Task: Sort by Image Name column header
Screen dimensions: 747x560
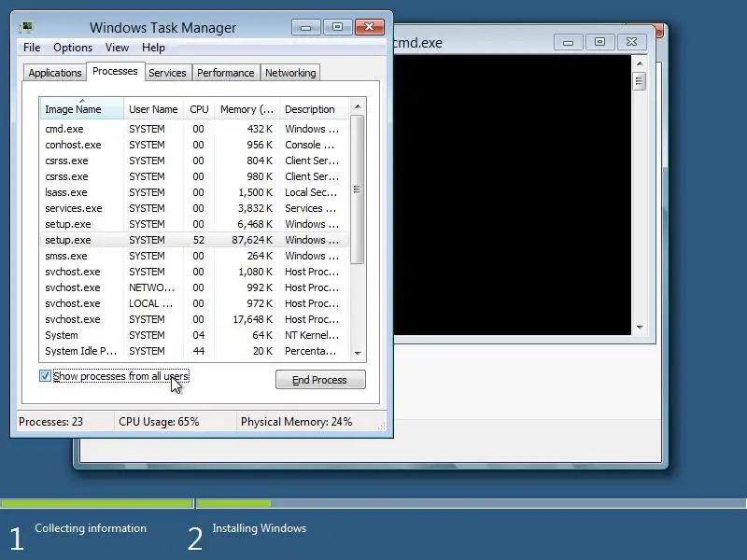Action: (81, 109)
